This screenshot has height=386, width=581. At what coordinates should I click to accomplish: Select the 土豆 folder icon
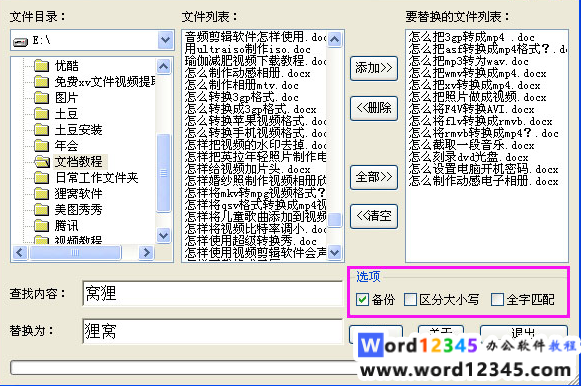(42, 114)
